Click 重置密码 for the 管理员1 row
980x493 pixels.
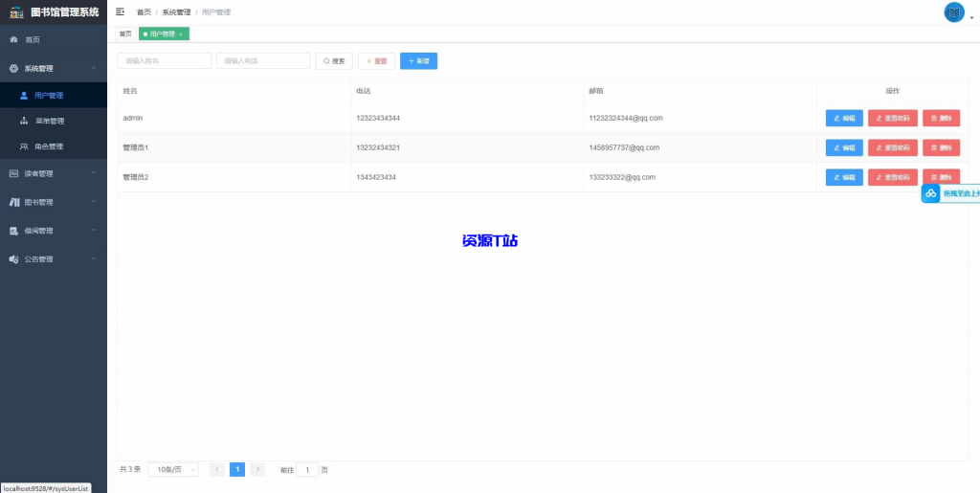pyautogui.click(x=893, y=147)
